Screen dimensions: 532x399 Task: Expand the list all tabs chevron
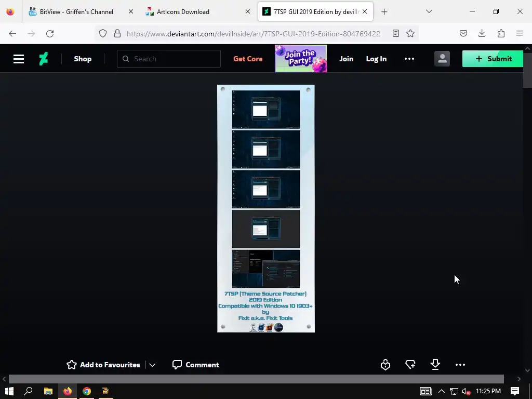[429, 11]
